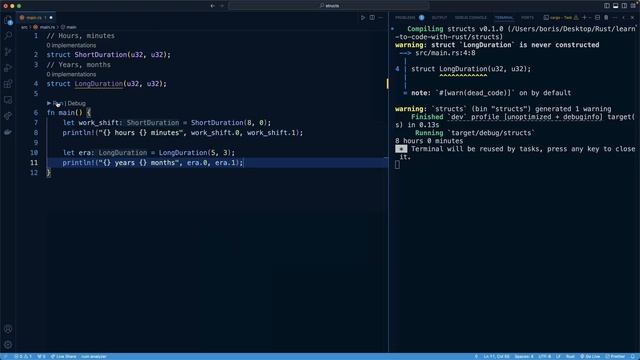This screenshot has height=360, width=640.
Task: Click the remote window status bar icon
Action: point(5,356)
